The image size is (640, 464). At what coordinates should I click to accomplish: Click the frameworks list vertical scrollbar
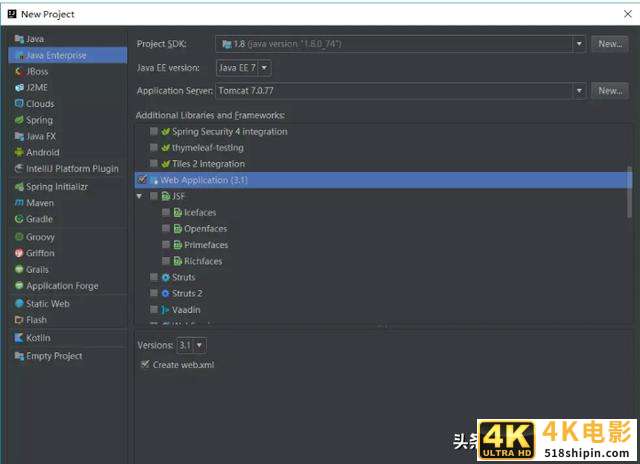(629, 192)
